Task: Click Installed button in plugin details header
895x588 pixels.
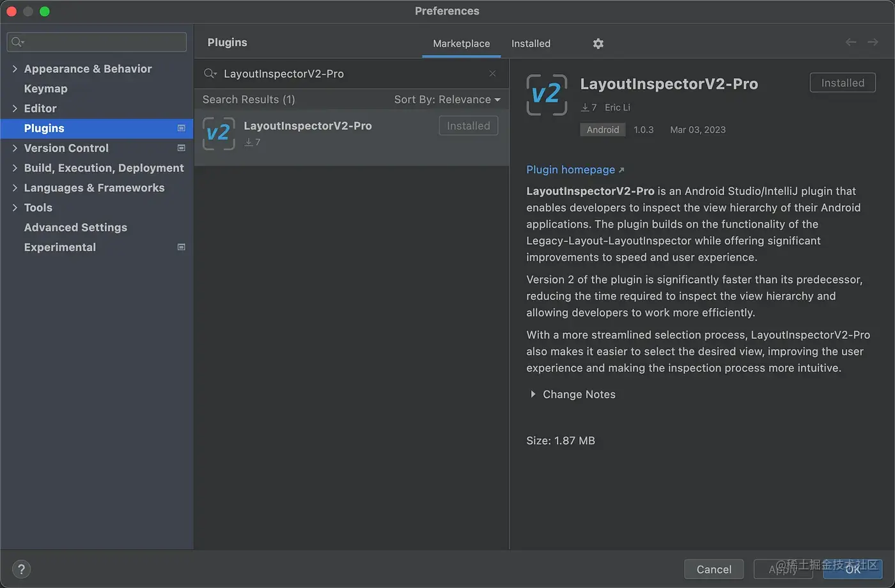Action: point(843,82)
